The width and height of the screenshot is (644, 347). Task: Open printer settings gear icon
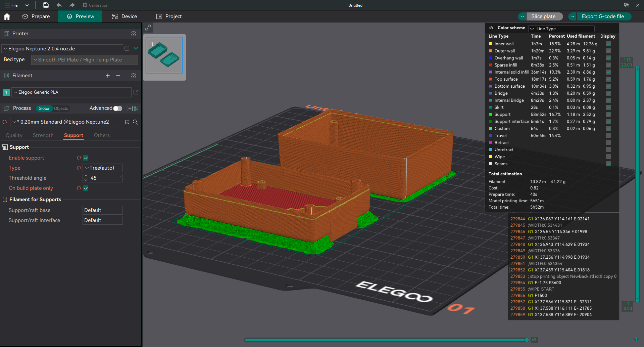click(134, 34)
